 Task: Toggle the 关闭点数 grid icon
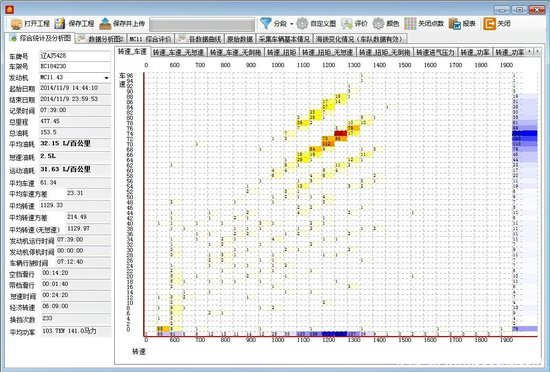click(x=410, y=23)
